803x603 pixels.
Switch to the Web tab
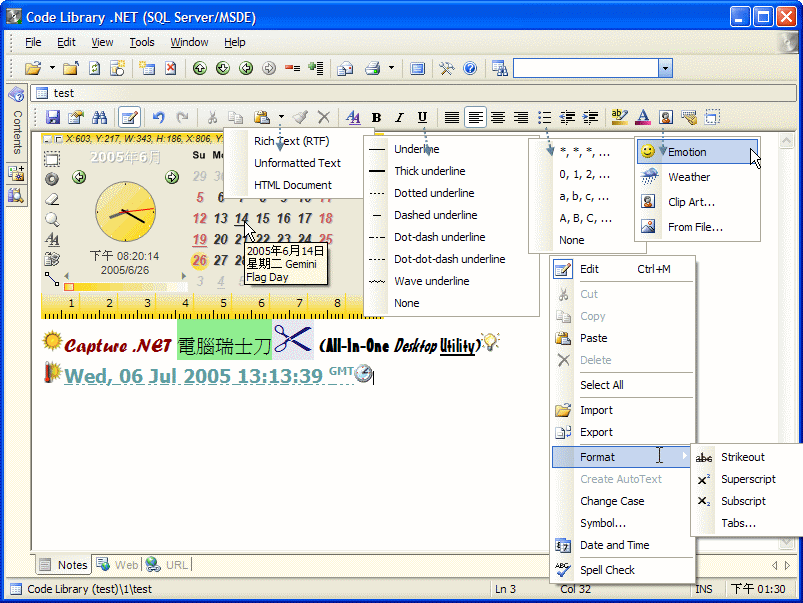[118, 565]
